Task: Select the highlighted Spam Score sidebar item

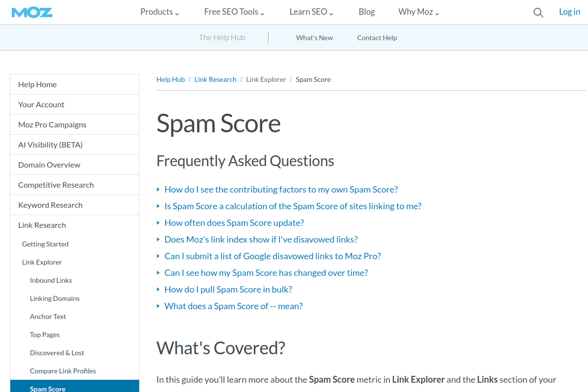Action: click(x=48, y=388)
